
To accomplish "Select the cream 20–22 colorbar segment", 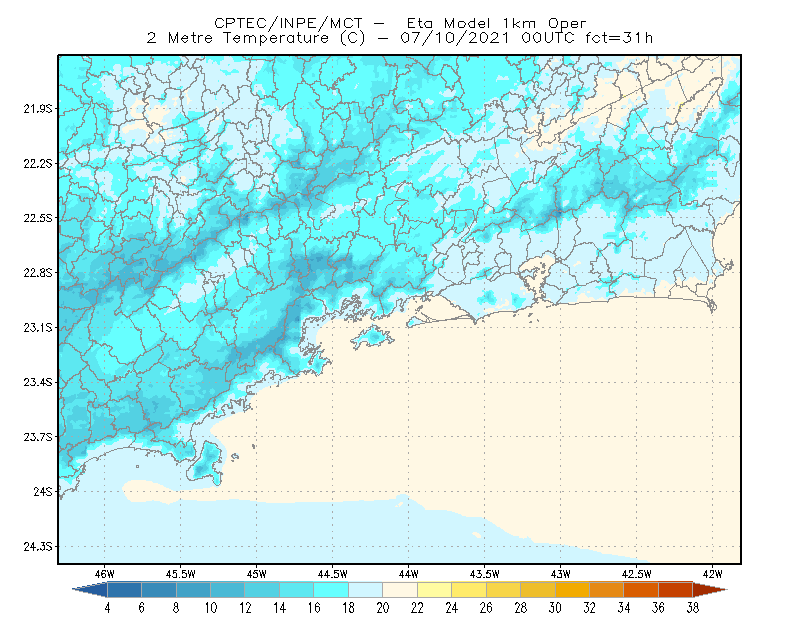I will coord(400,590).
